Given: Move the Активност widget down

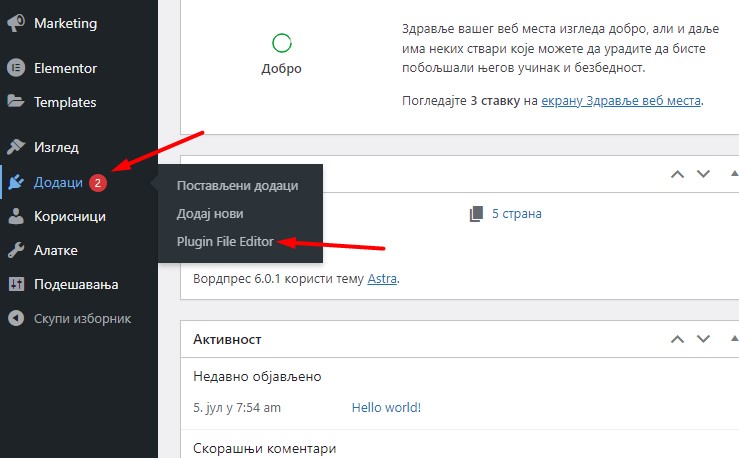Looking at the screenshot, I should [703, 339].
